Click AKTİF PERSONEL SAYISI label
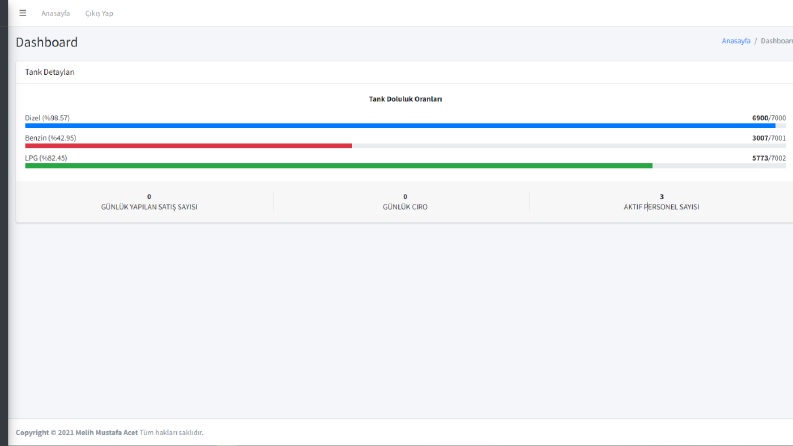 661,207
